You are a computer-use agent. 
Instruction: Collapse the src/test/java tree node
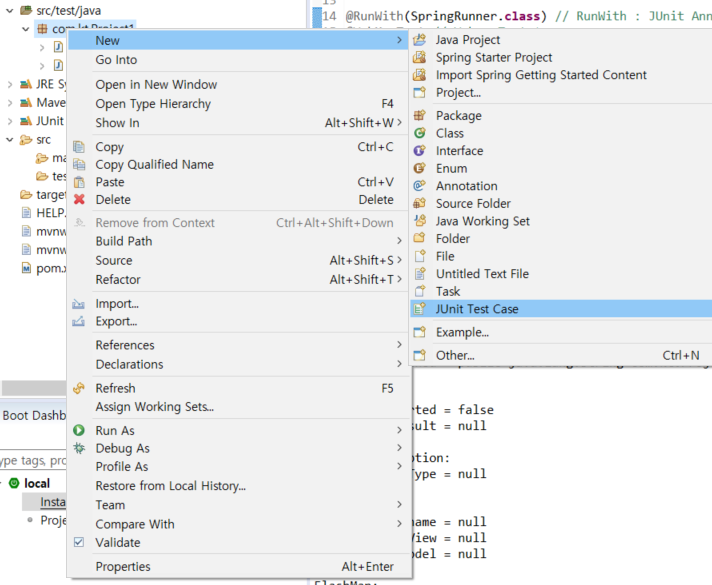10,10
